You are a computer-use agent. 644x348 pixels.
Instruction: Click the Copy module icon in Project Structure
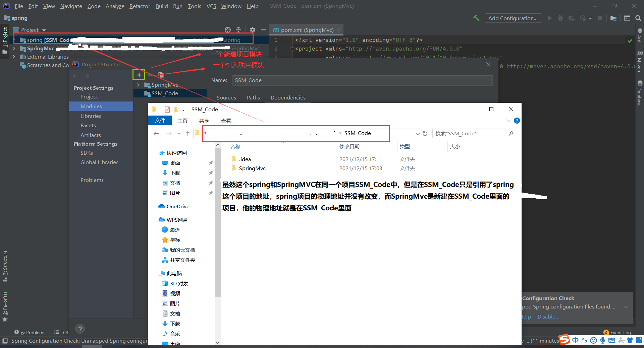pyautogui.click(x=161, y=75)
